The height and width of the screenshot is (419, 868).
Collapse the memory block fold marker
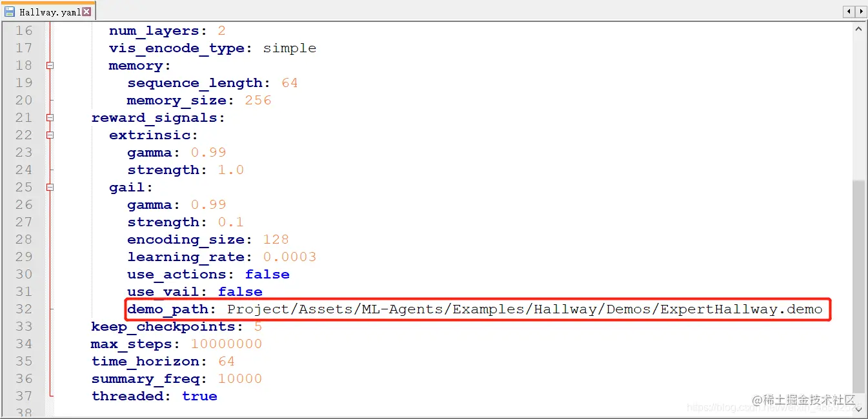click(x=50, y=65)
